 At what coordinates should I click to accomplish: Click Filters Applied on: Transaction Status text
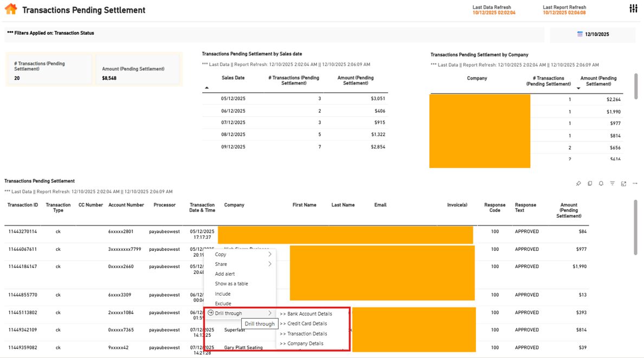pyautogui.click(x=50, y=33)
